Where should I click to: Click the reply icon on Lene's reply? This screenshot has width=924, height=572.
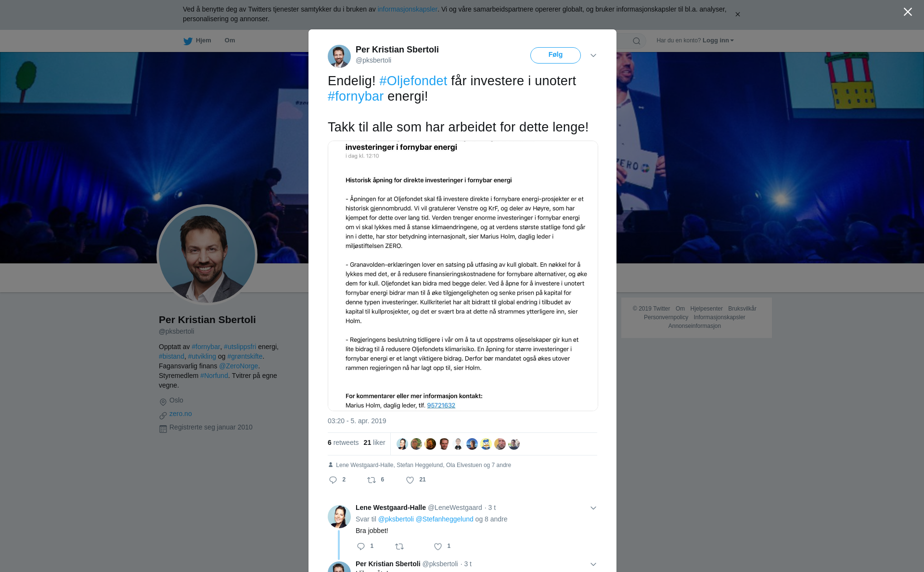[x=361, y=546]
